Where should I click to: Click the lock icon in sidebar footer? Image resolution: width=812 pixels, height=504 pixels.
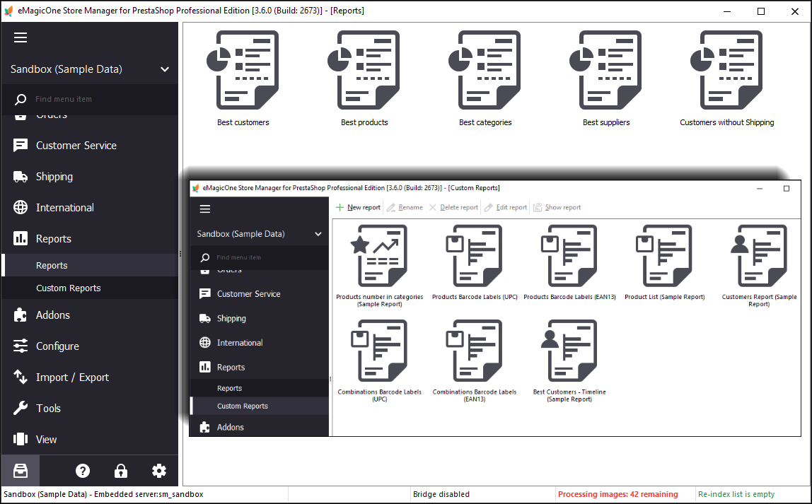pos(121,471)
